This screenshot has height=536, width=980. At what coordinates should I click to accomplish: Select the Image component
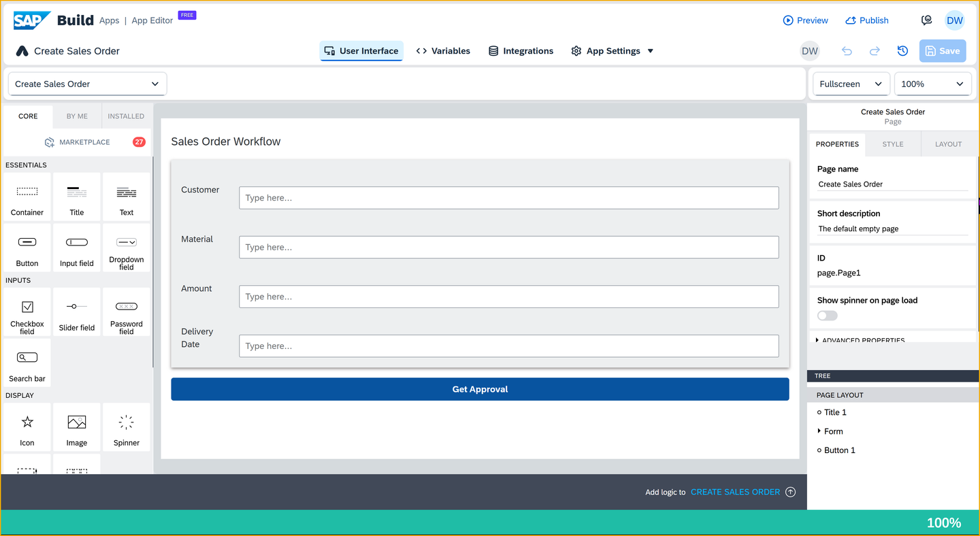[x=77, y=427]
